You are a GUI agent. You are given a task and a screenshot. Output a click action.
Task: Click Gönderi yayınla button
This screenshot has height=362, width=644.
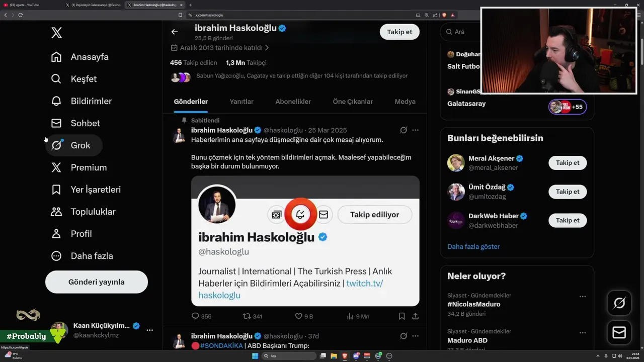(x=97, y=282)
